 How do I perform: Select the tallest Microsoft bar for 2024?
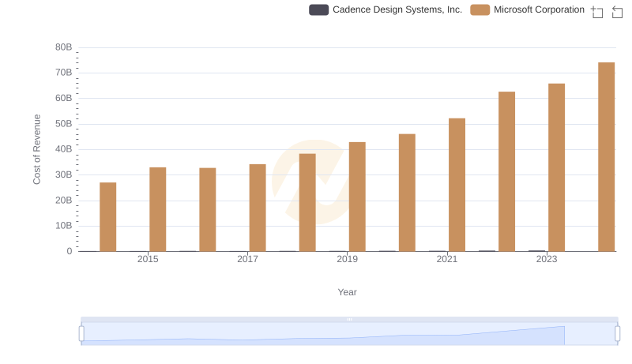[607, 157]
